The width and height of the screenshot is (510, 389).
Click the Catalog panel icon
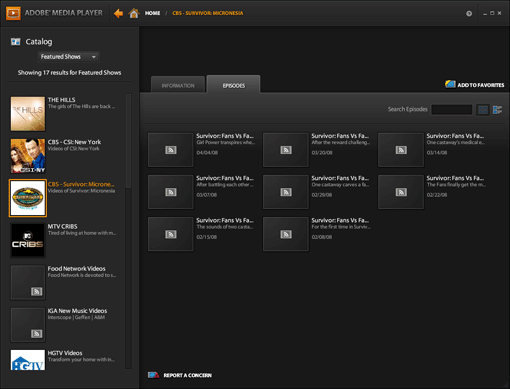click(15, 42)
